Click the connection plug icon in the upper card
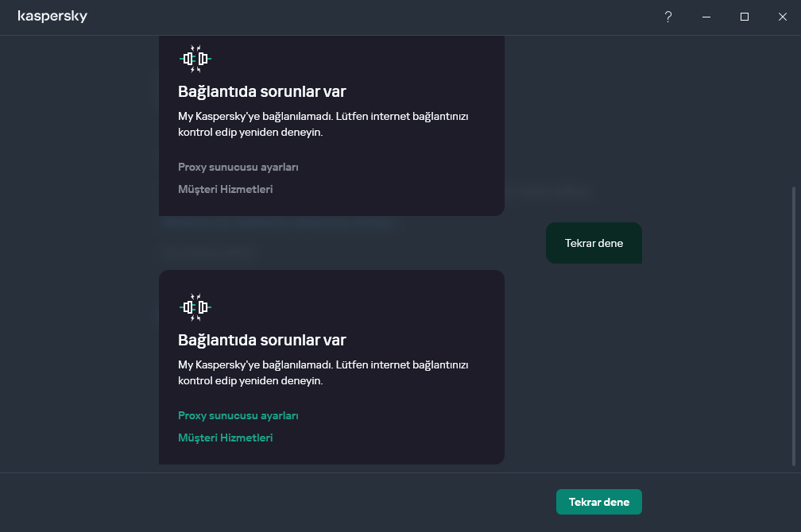This screenshot has height=532, width=801. [x=195, y=59]
